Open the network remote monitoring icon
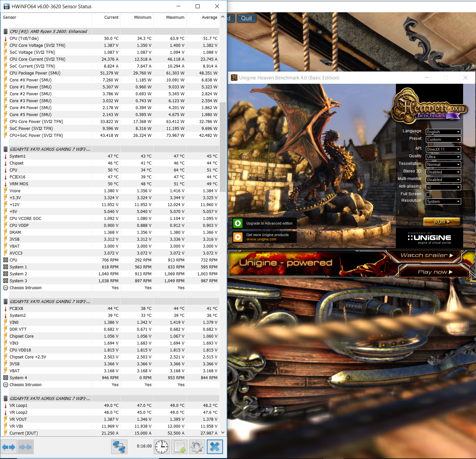The width and height of the screenshot is (476, 459). pyautogui.click(x=119, y=447)
